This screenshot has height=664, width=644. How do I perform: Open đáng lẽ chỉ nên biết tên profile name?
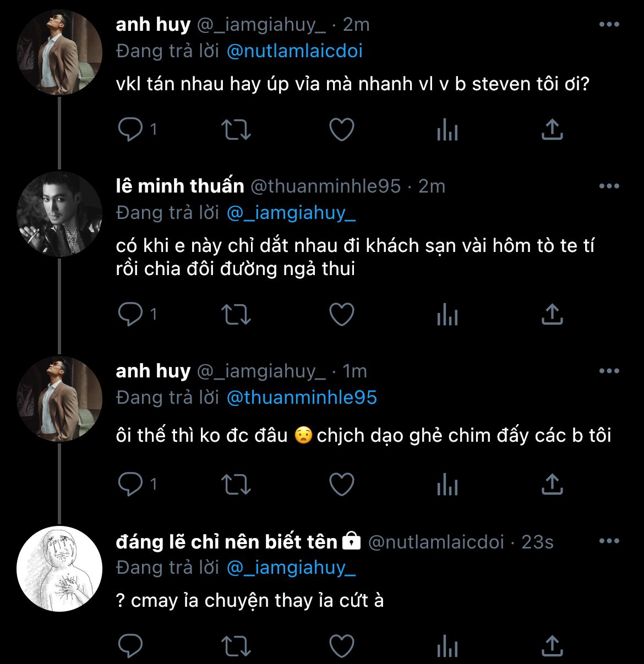(x=226, y=542)
